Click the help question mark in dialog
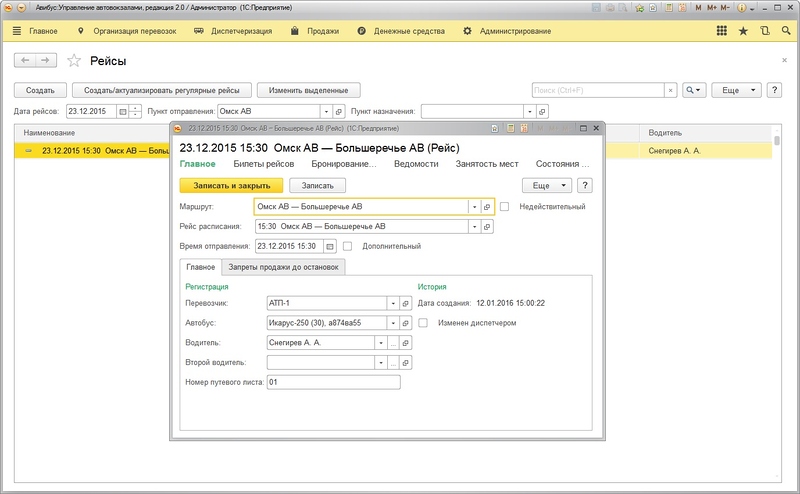800x494 pixels. [x=585, y=185]
